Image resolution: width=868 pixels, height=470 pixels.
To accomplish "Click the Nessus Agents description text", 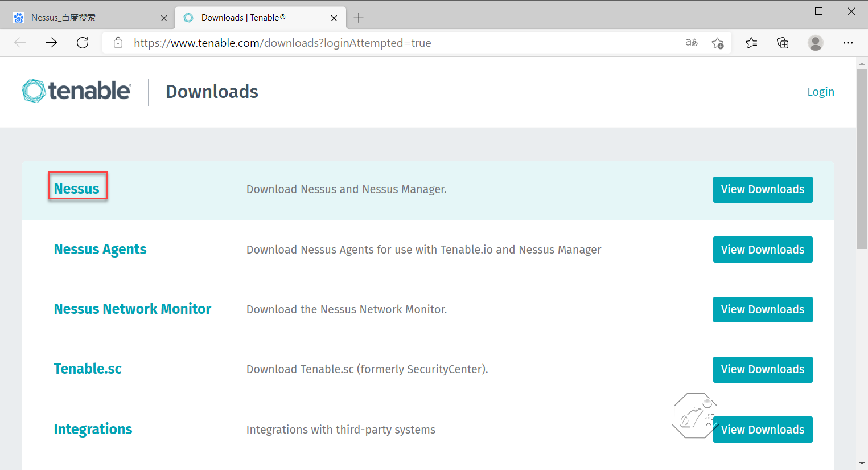I will pyautogui.click(x=424, y=250).
